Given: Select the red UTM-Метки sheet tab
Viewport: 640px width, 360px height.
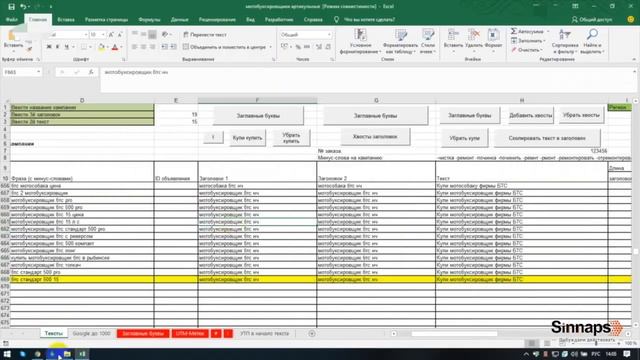Looking at the screenshot, I should (190, 333).
